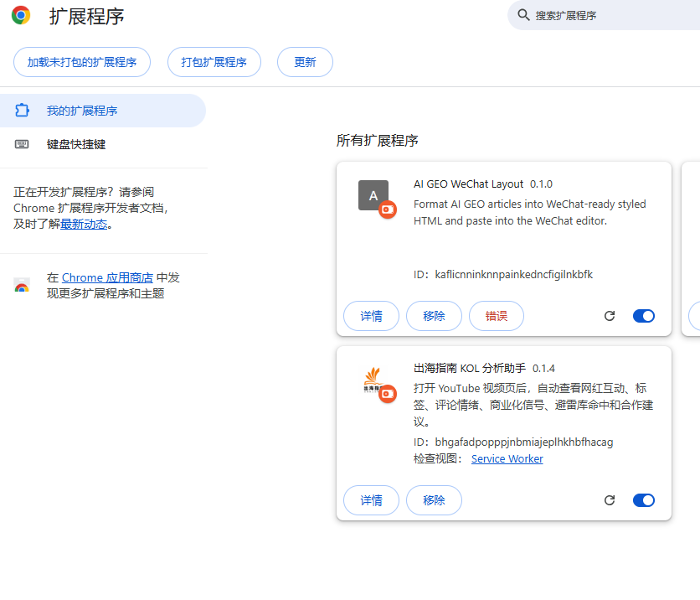Click unpacked badge on 出海指南 KOL icon
The image size is (700, 600).
pyautogui.click(x=388, y=394)
